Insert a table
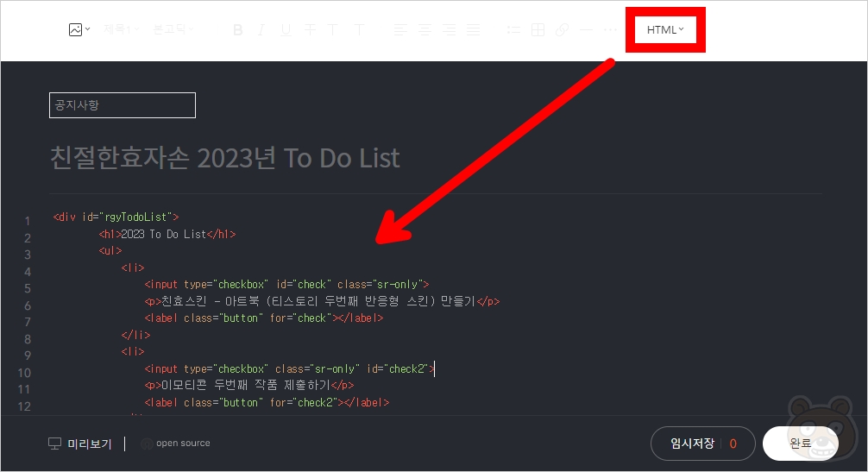Screen dimensions: 868x472 538,30
